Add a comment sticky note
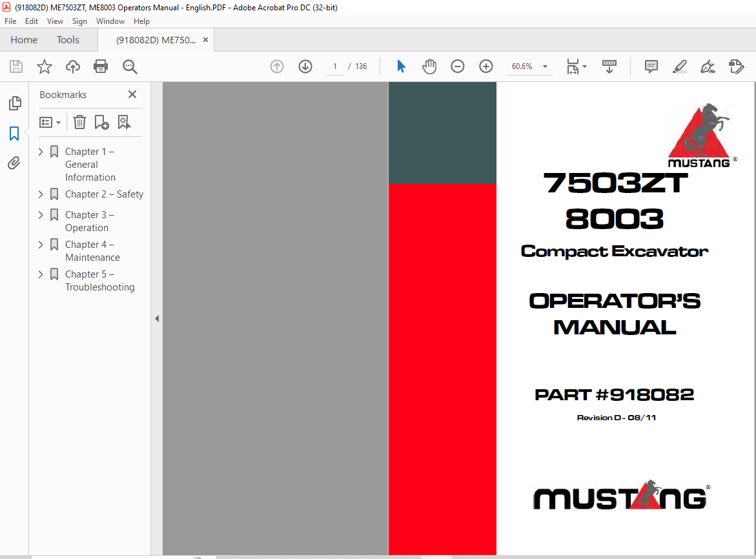 [651, 66]
